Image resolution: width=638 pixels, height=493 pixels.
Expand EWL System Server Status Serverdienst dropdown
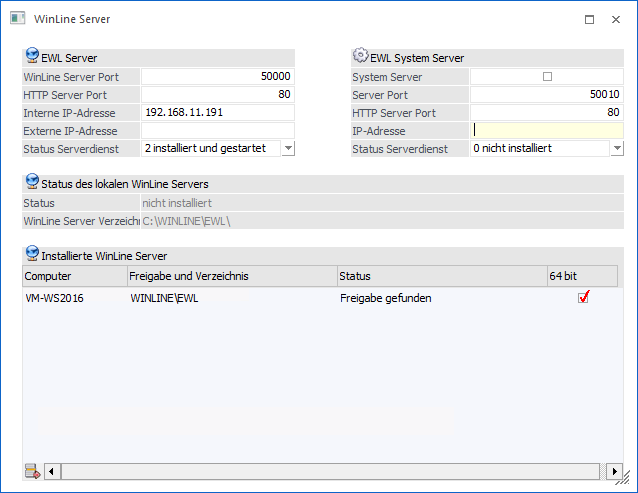coord(616,148)
